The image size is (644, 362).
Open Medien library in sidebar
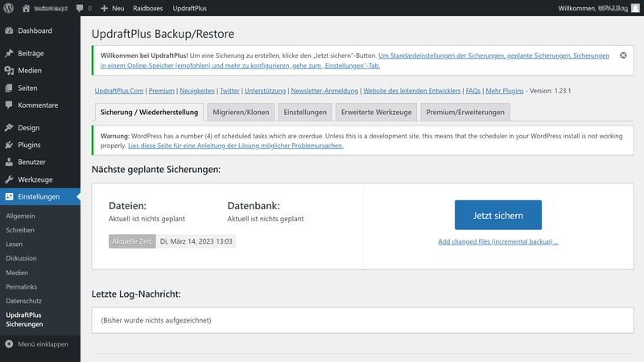[30, 70]
